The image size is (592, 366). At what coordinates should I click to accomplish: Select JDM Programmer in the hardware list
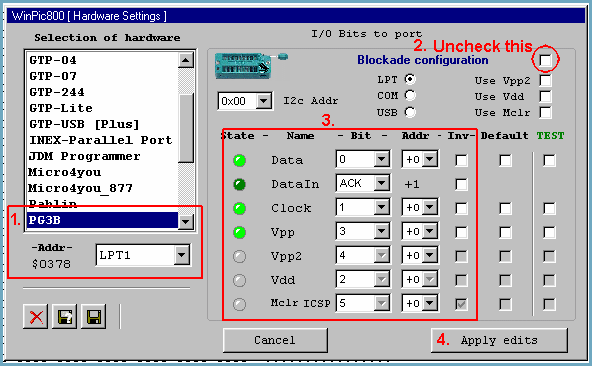click(x=84, y=156)
